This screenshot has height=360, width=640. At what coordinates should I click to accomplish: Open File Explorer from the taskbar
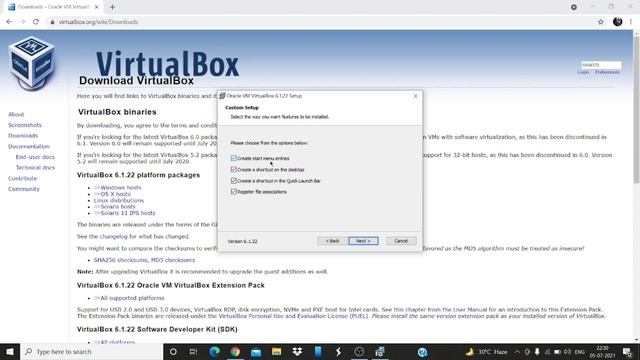click(x=276, y=351)
